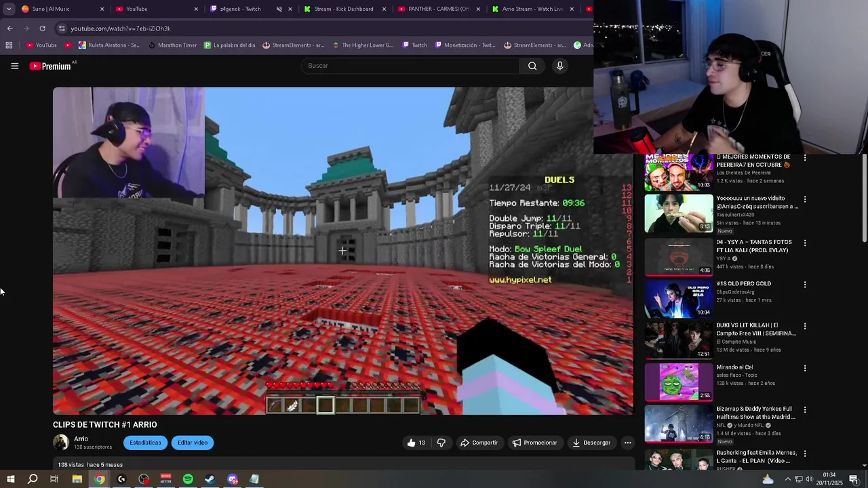The image size is (868, 488).
Task: Open the Marathon Timer bookmark
Action: click(172, 45)
